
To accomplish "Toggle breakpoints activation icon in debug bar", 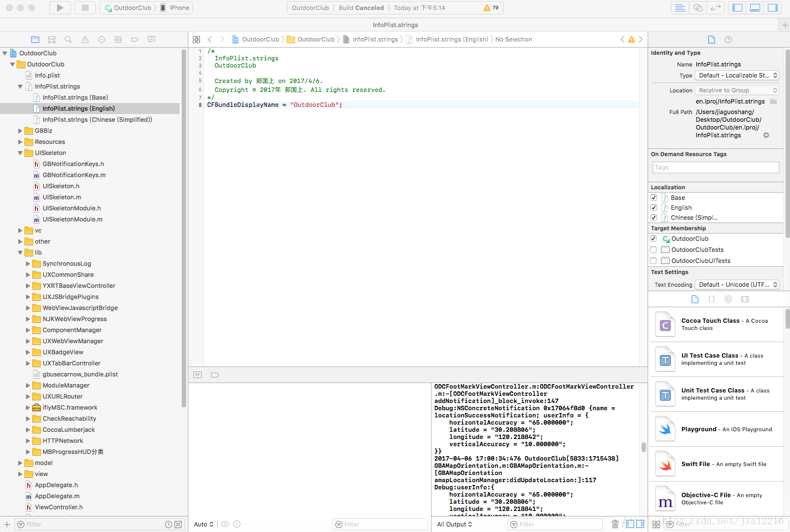I will coord(215,375).
